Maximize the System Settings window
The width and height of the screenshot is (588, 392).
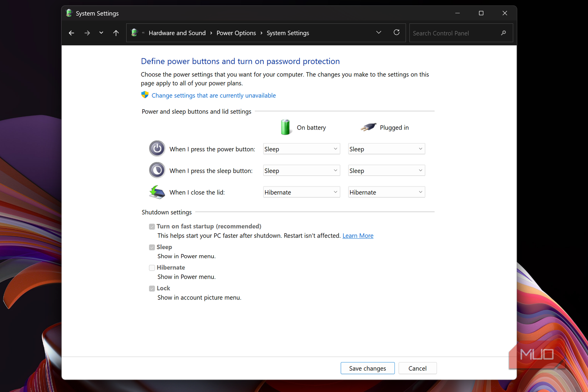tap(481, 13)
